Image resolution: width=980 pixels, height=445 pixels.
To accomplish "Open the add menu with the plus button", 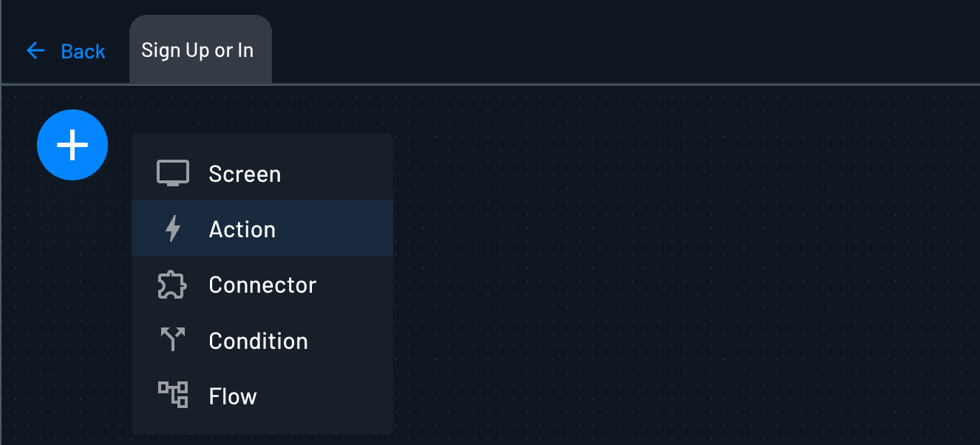I will click(72, 145).
